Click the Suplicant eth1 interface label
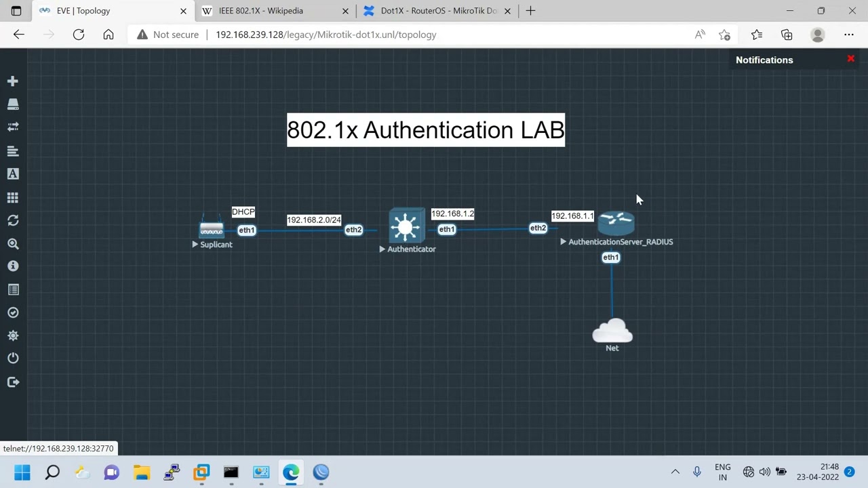The height and width of the screenshot is (488, 868). [x=247, y=230]
